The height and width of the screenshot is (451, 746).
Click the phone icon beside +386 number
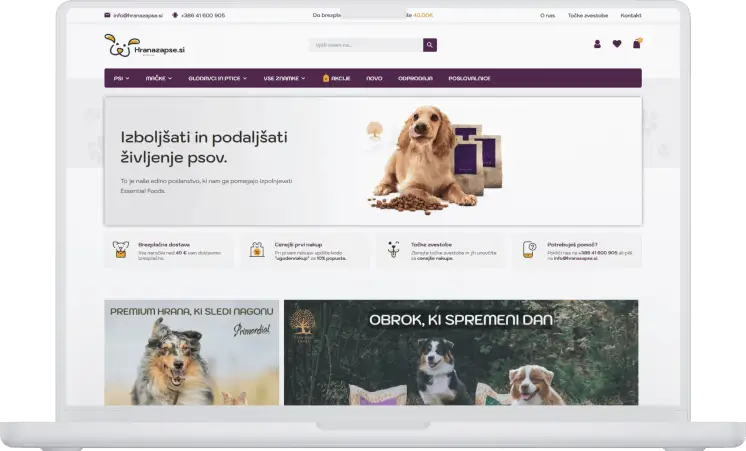pyautogui.click(x=175, y=15)
